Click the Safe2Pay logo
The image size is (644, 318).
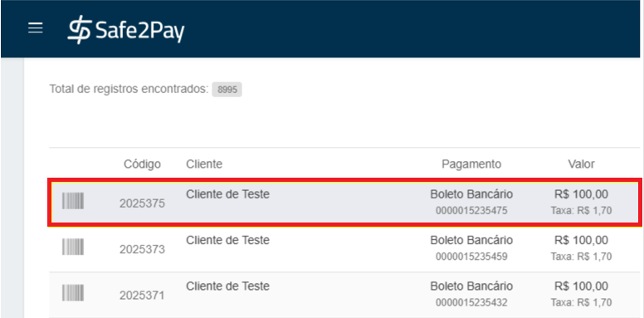pyautogui.click(x=126, y=30)
